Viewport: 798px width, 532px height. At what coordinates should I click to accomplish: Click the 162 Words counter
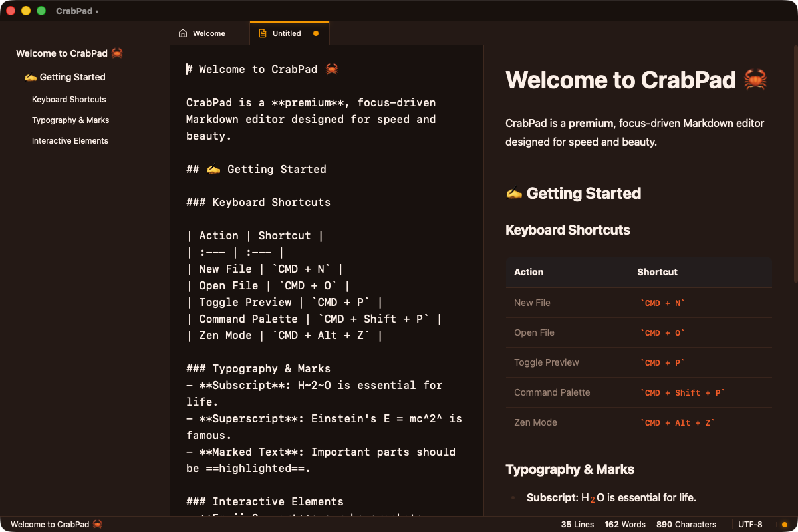click(625, 524)
